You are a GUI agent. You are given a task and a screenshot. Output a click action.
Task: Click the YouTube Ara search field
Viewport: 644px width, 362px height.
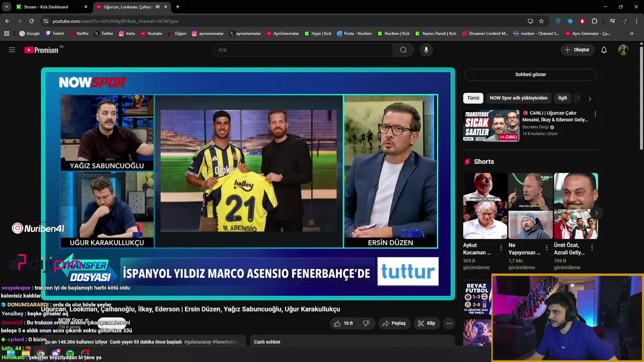(303, 50)
